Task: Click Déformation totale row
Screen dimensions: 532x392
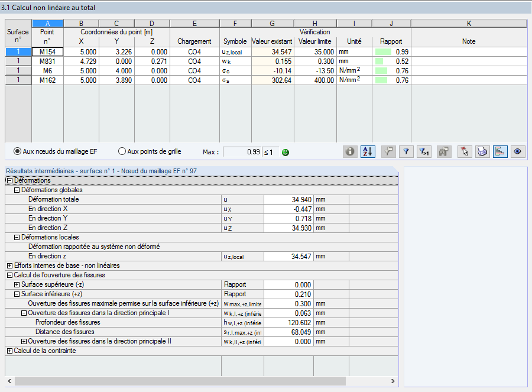Action: (x=202, y=200)
